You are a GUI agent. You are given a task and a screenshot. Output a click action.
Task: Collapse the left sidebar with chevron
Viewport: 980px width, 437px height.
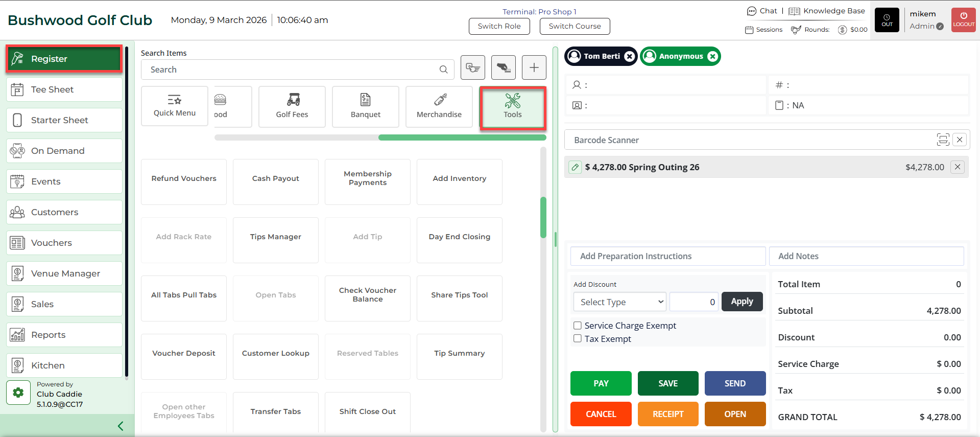tap(121, 426)
